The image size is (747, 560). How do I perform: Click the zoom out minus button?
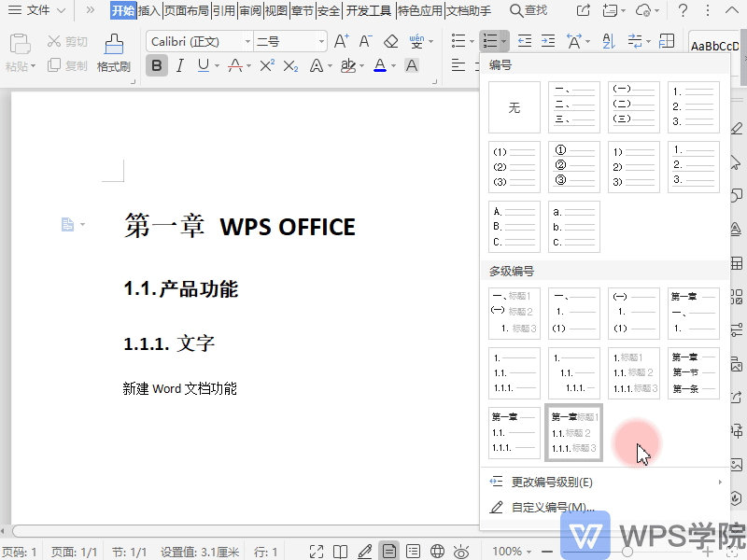[547, 552]
